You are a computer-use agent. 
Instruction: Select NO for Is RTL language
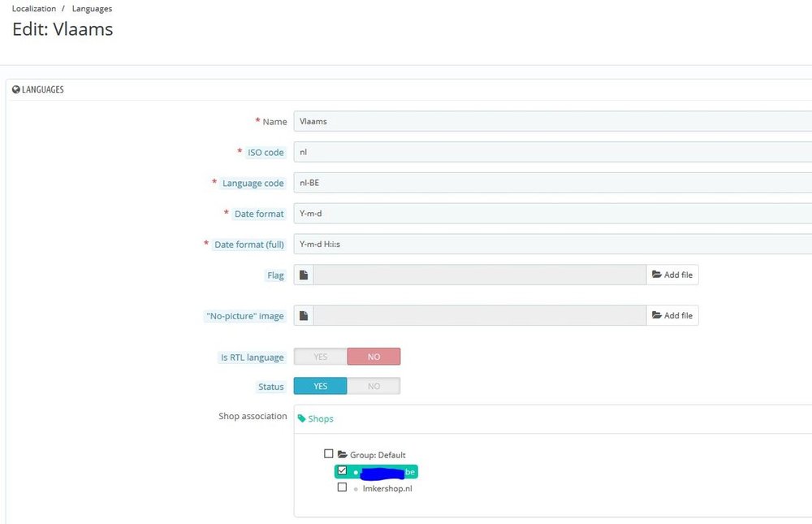(x=374, y=357)
